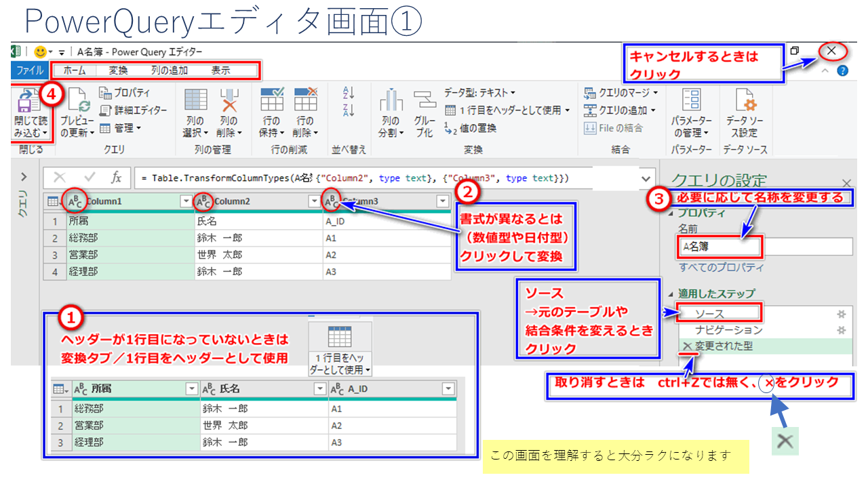
Task: Select cell 総務部 in Column1
Action: point(129,238)
